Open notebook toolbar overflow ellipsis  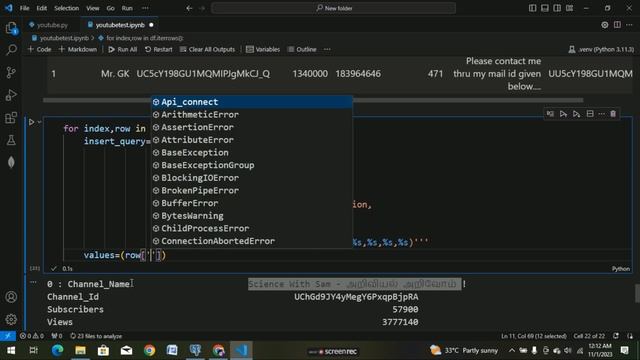coord(327,49)
